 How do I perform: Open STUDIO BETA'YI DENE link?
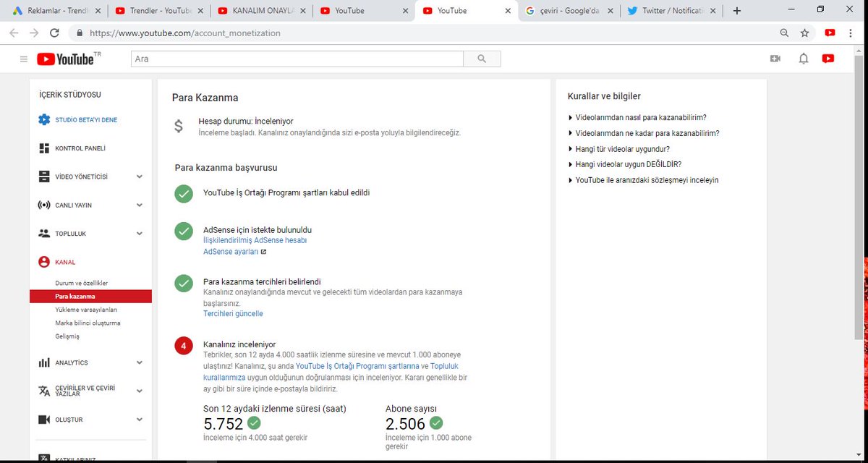[86, 119]
